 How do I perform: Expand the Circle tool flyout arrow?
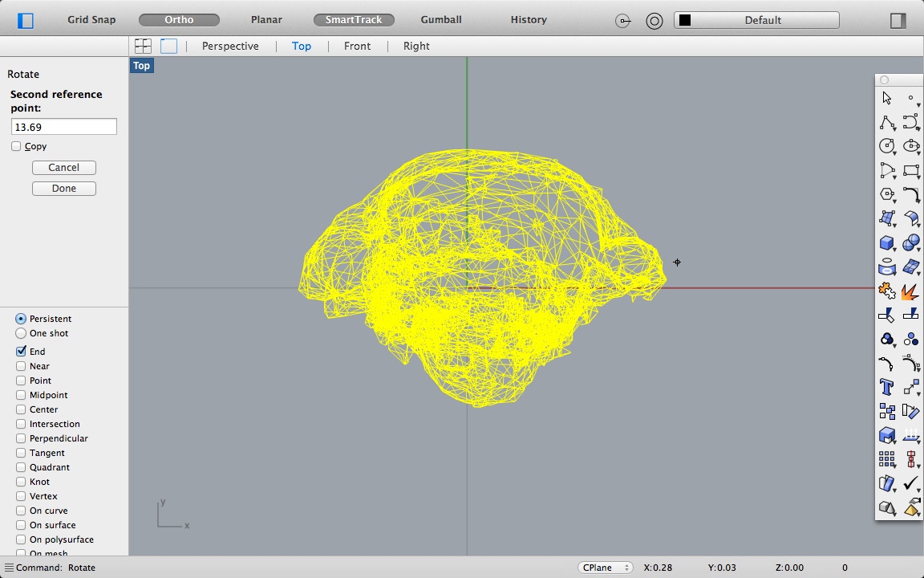coord(894,153)
